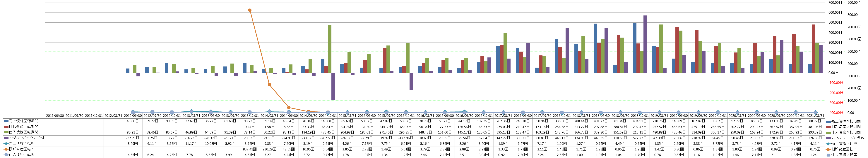Select the orange 棚卸資産回転率 marker in right legend
This screenshot has width=868, height=158.
click(x=828, y=149)
